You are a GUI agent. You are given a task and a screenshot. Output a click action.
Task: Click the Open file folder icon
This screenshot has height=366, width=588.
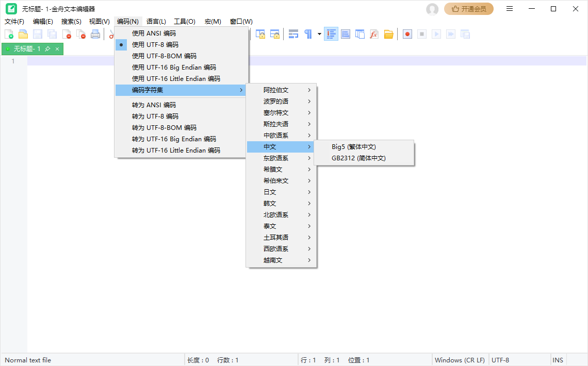[23, 34]
